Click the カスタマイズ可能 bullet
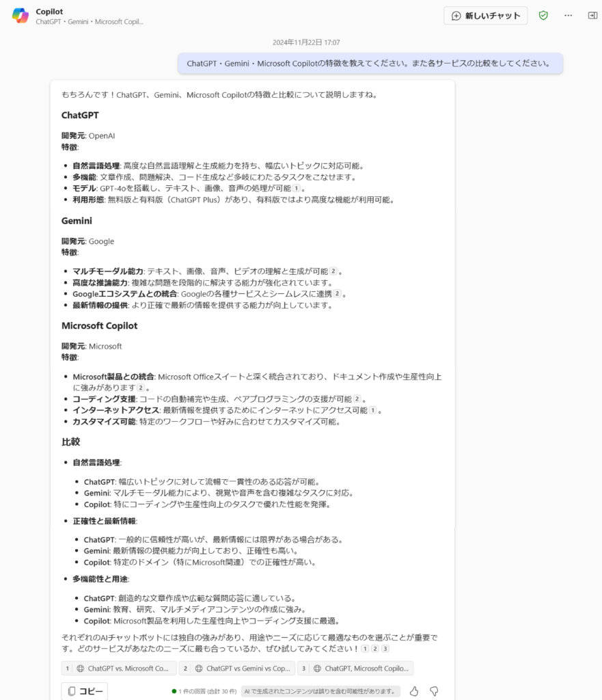The height and width of the screenshot is (700, 602). click(x=207, y=421)
